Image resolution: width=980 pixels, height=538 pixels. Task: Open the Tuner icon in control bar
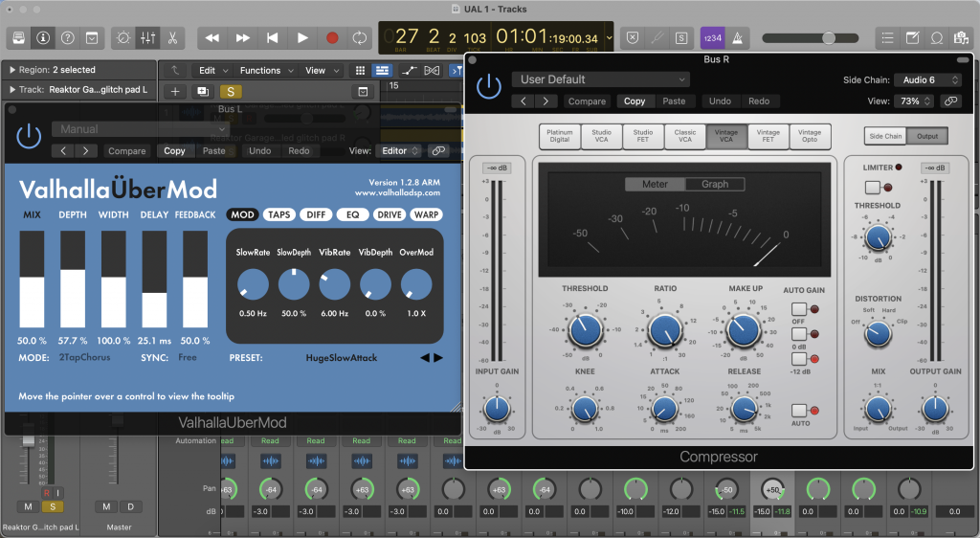pos(657,38)
